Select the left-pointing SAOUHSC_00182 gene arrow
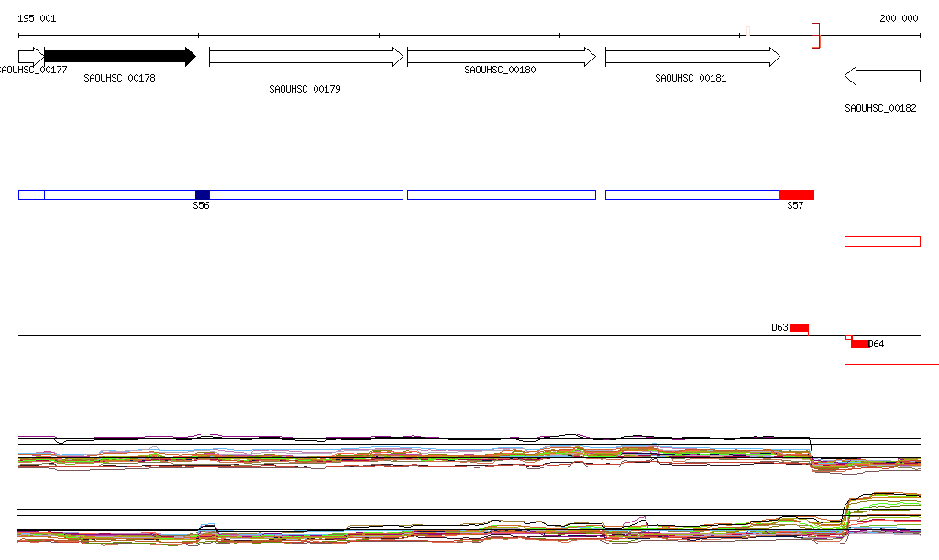The width and height of the screenshot is (939, 560). 881,75
